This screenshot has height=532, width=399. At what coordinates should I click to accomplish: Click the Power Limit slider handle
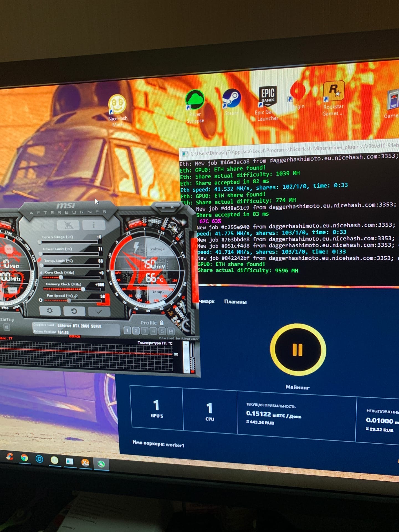pyautogui.click(x=41, y=254)
